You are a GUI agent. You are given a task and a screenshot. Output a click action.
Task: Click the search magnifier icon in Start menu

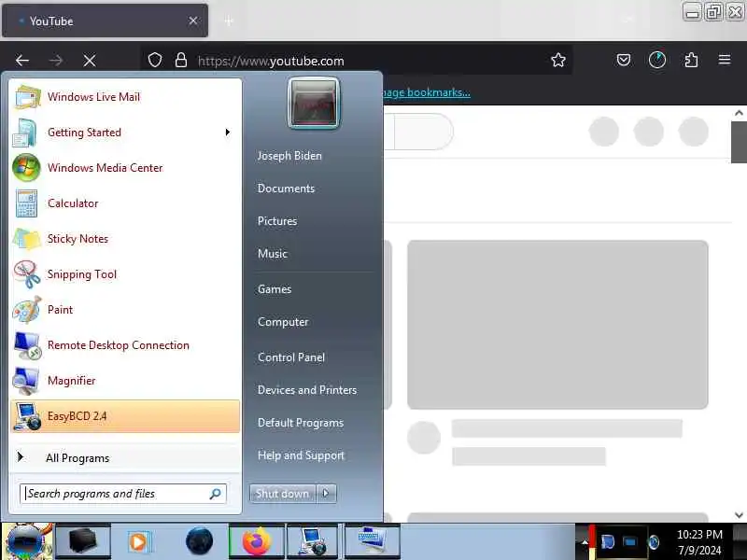[x=215, y=494]
